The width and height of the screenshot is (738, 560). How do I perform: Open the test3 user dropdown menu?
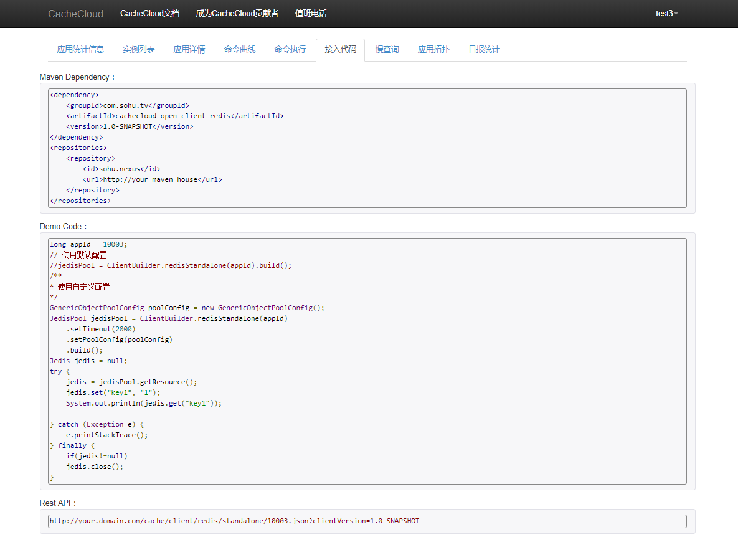pyautogui.click(x=666, y=14)
